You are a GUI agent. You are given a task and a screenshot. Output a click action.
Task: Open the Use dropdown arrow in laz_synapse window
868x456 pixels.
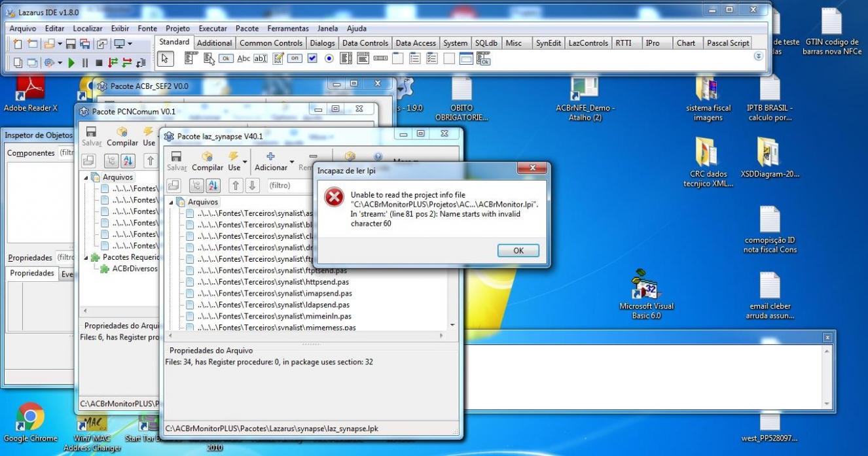(245, 162)
